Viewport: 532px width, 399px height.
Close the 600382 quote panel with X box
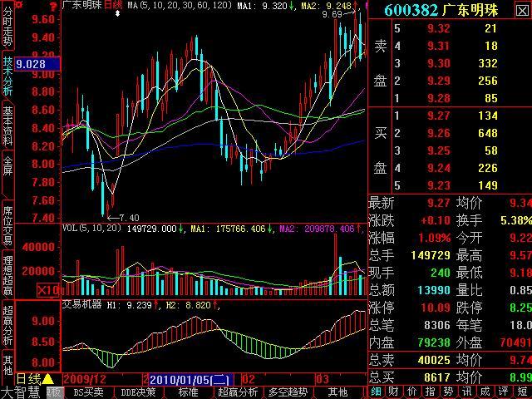[522, 11]
